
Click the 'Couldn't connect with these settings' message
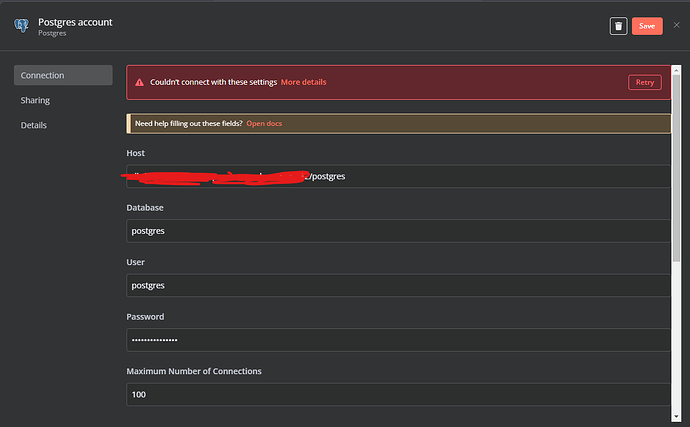pyautogui.click(x=213, y=82)
